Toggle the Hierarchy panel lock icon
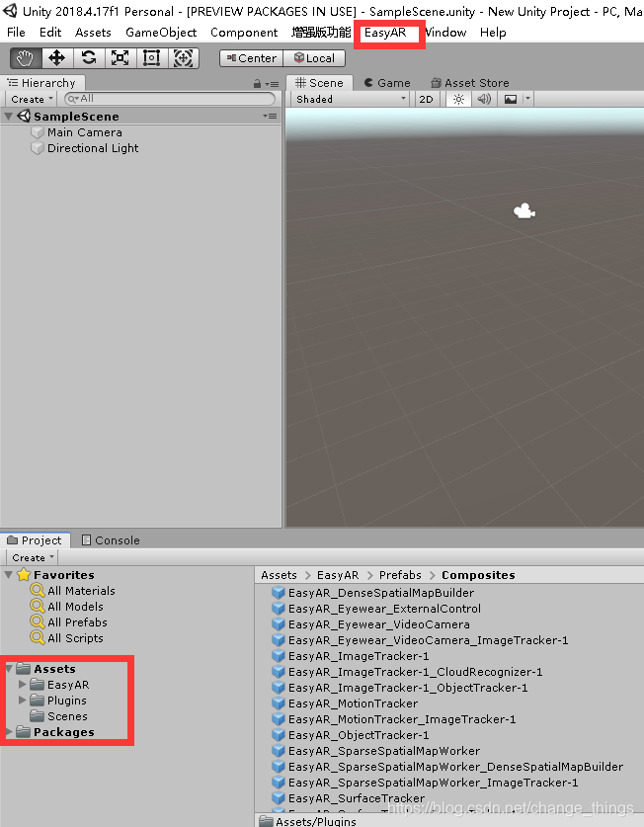The image size is (644, 827). click(x=257, y=83)
